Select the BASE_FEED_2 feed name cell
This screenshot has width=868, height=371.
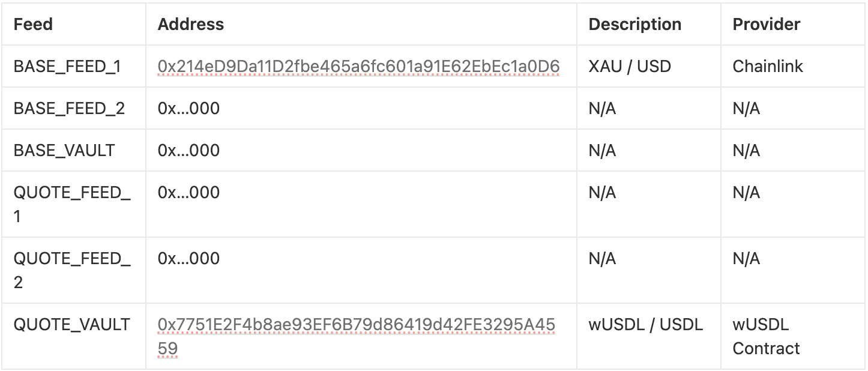coord(69,109)
